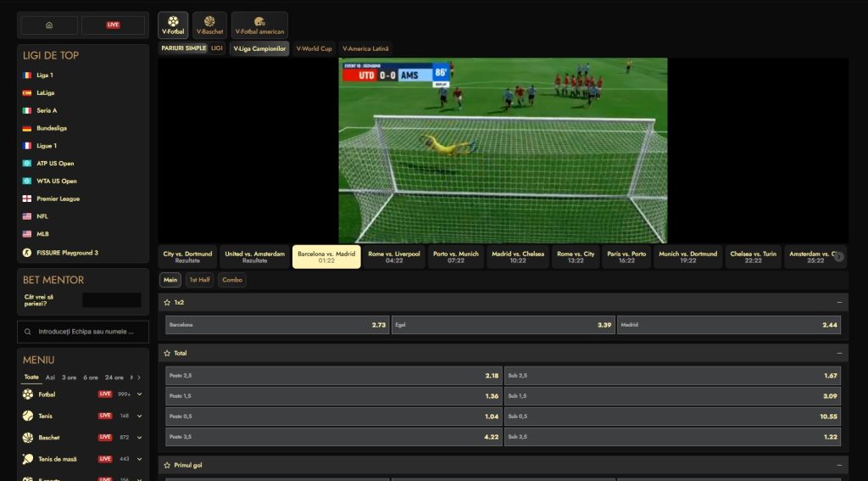Click the Tenis ball icon
The width and height of the screenshot is (868, 481).
[28, 417]
